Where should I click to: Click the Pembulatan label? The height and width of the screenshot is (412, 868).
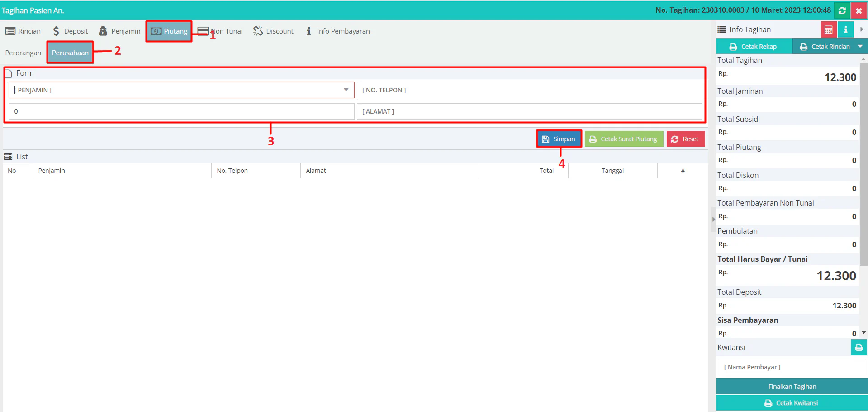[737, 231]
